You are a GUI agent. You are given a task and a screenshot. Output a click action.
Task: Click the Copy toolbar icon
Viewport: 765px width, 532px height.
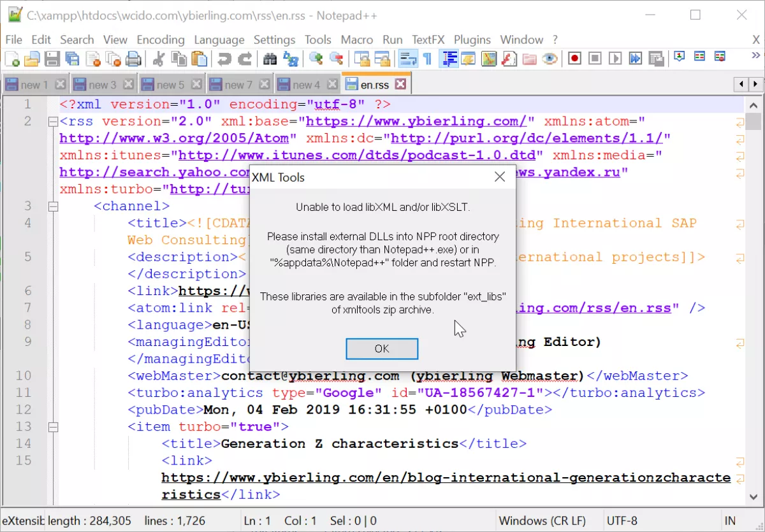point(179,59)
